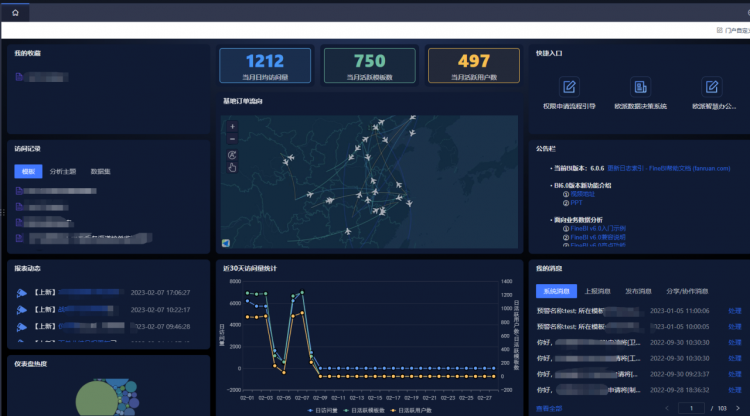
Task: Click file icon under 我的收藏
Action: coord(19,77)
